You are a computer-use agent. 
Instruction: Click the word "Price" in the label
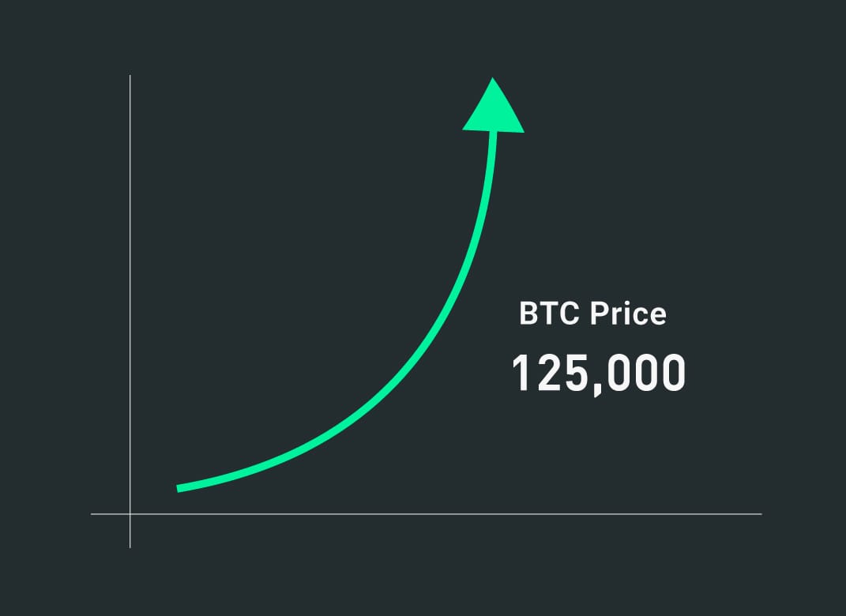pos(629,314)
